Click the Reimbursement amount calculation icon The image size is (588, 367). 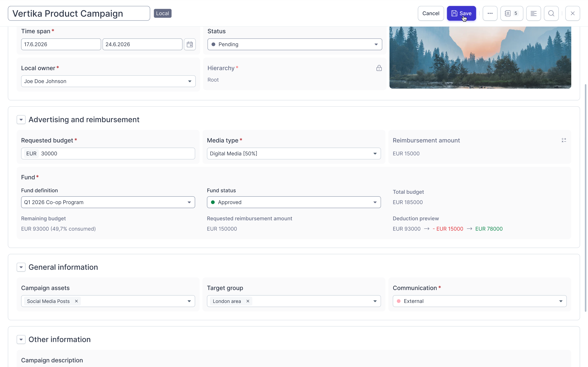click(564, 140)
